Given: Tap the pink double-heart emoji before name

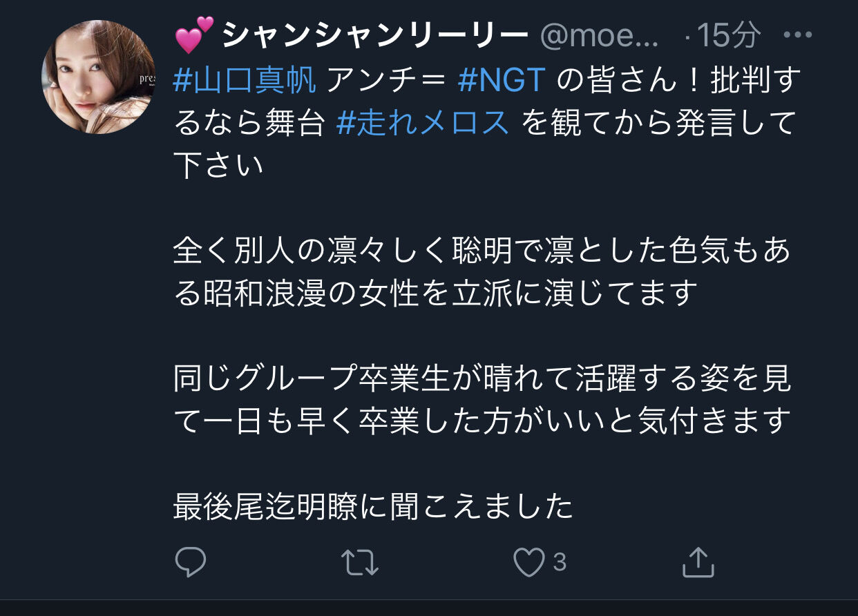Looking at the screenshot, I should [x=194, y=36].
